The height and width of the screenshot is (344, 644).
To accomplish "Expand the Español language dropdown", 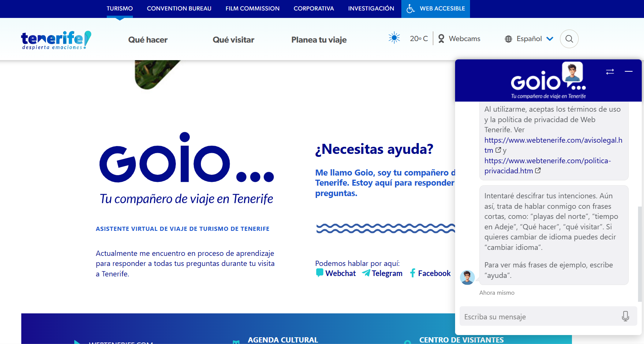I will click(x=529, y=39).
